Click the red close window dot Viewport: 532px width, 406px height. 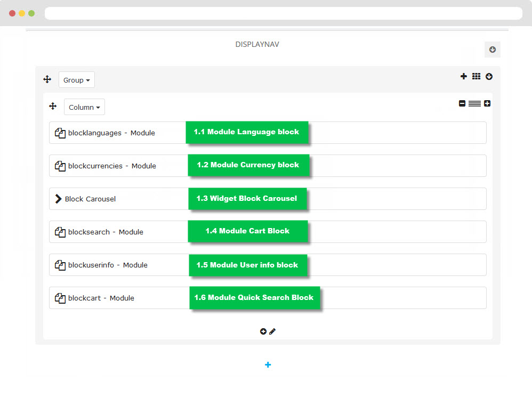click(x=12, y=13)
